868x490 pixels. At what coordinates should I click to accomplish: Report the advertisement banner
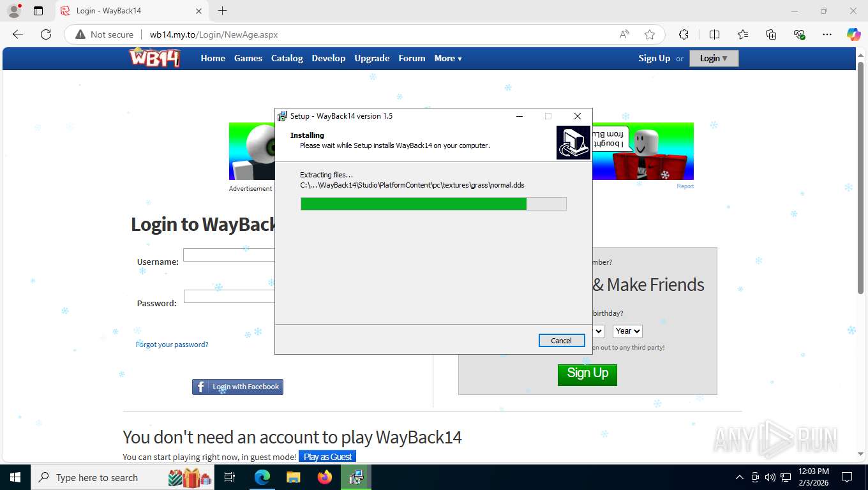(685, 186)
